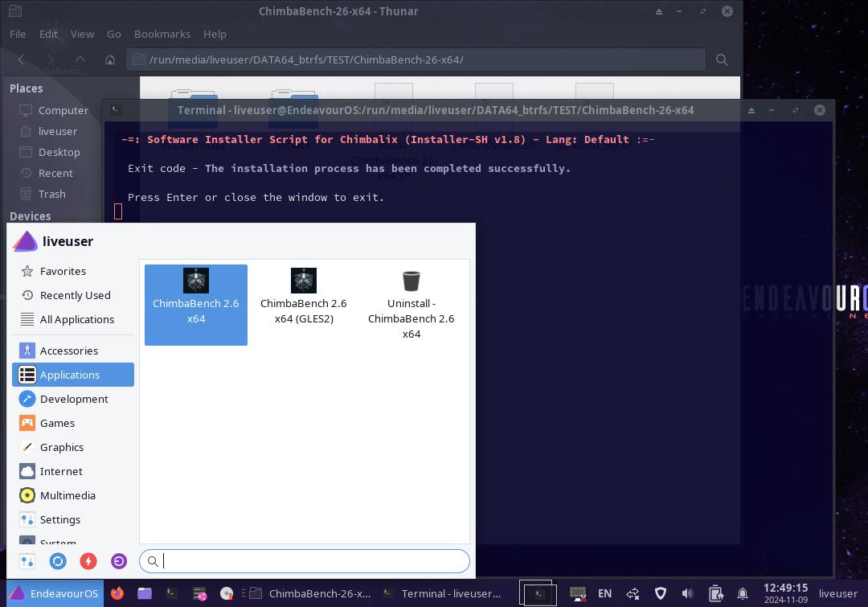This screenshot has width=868, height=607.
Task: Click the clock showing 12:49:15
Action: click(785, 593)
